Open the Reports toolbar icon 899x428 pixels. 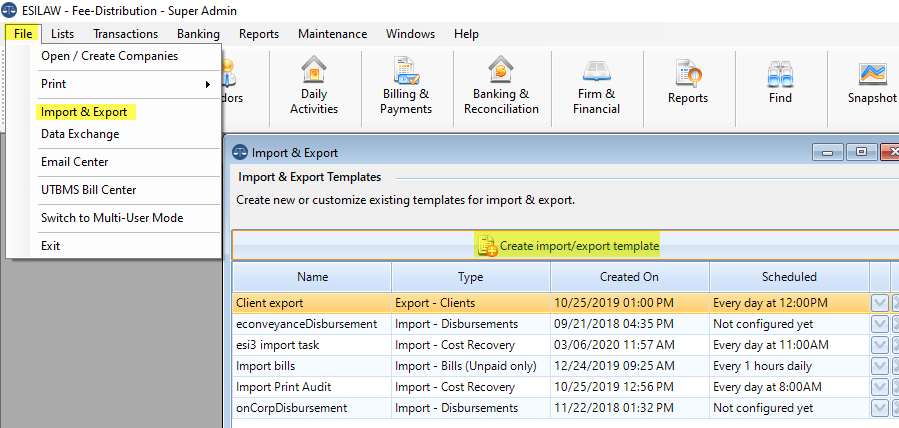pos(687,83)
